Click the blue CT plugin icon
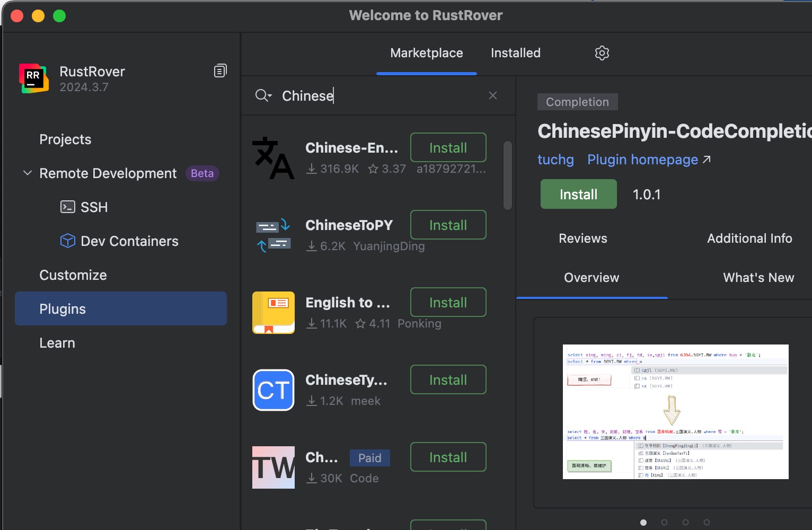 pyautogui.click(x=273, y=390)
